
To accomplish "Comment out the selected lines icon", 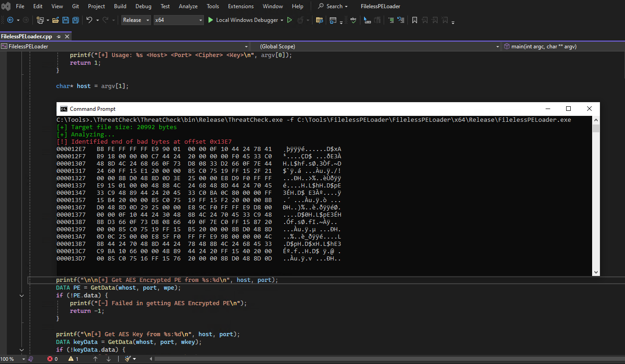I will point(391,20).
